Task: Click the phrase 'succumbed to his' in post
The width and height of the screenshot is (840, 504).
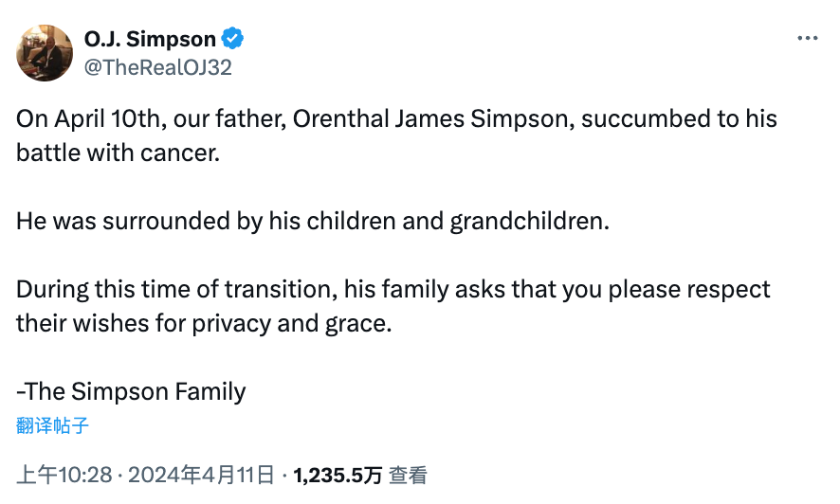Action: 679,118
